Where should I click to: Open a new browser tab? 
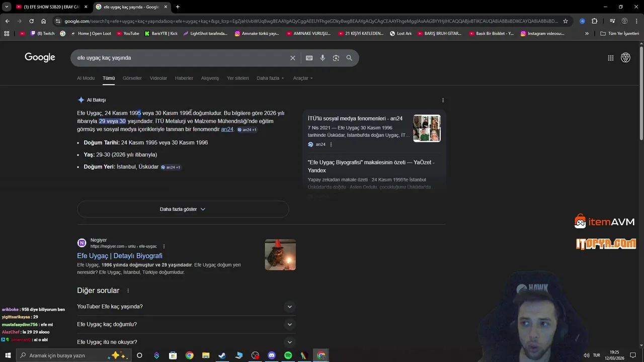pyautogui.click(x=178, y=7)
